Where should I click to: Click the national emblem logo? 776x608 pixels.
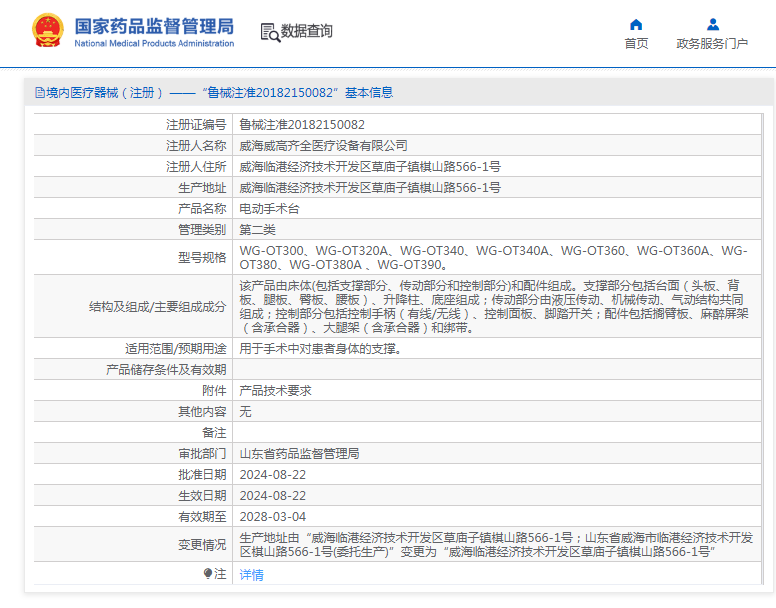(48, 30)
